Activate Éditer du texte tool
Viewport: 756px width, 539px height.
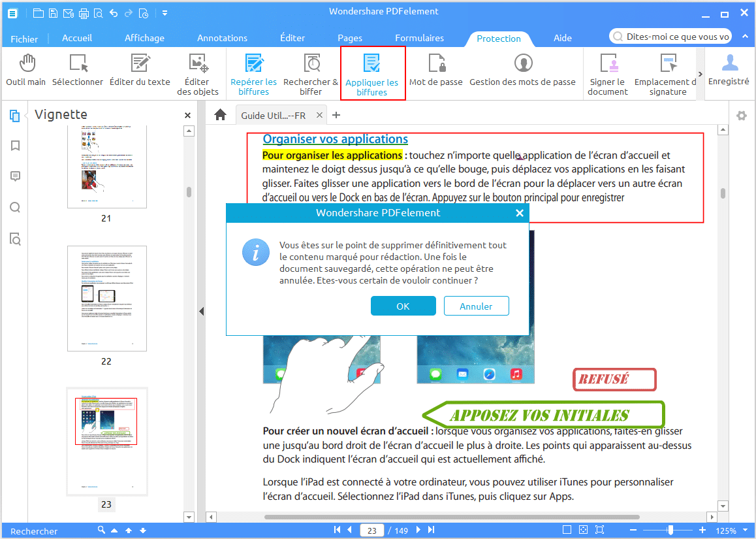click(140, 70)
